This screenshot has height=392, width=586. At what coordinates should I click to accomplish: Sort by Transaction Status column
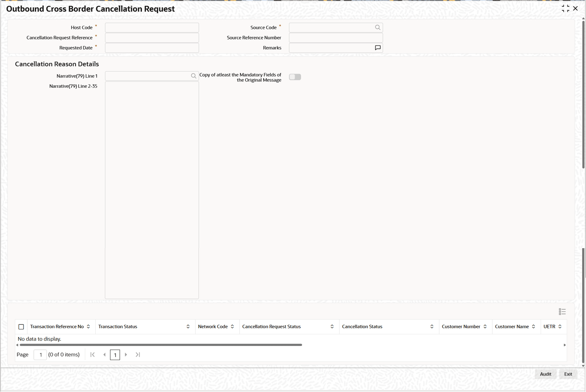click(188, 327)
